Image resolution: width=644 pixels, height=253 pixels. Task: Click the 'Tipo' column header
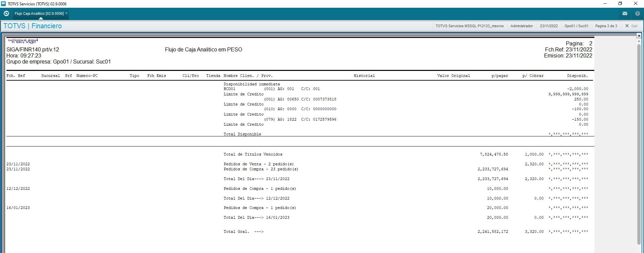tap(135, 76)
